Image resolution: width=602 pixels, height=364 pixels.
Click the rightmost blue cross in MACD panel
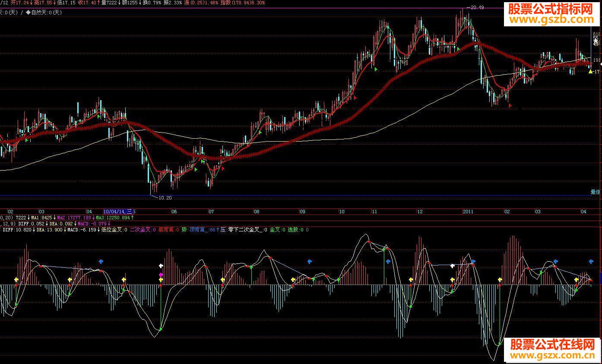591,262
